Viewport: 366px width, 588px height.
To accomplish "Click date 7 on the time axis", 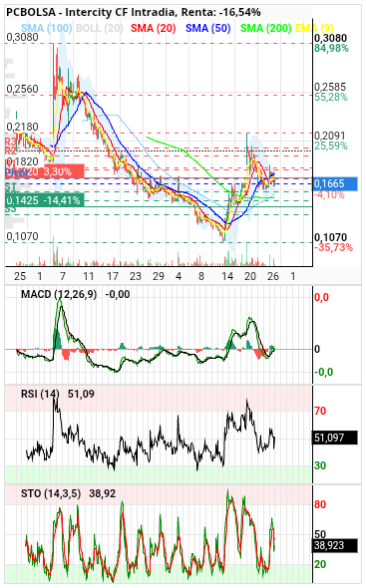I will coord(63,277).
